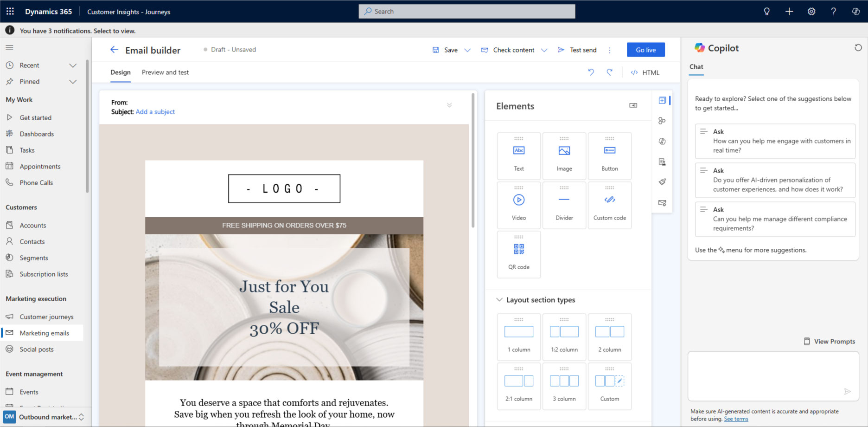Select the Custom layout tile
This screenshot has height=427, width=868.
tap(610, 386)
